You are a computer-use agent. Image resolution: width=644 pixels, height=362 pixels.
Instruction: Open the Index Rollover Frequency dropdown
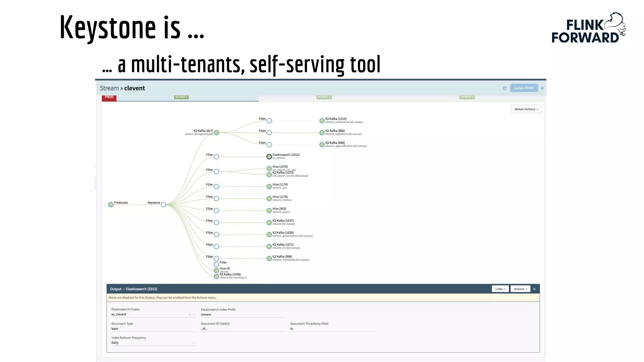pyautogui.click(x=153, y=343)
